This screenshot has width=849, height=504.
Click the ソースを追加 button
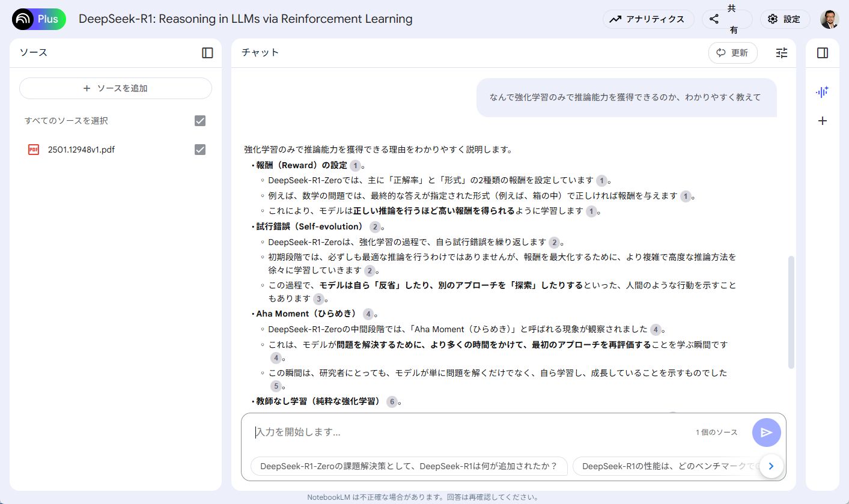pyautogui.click(x=115, y=88)
